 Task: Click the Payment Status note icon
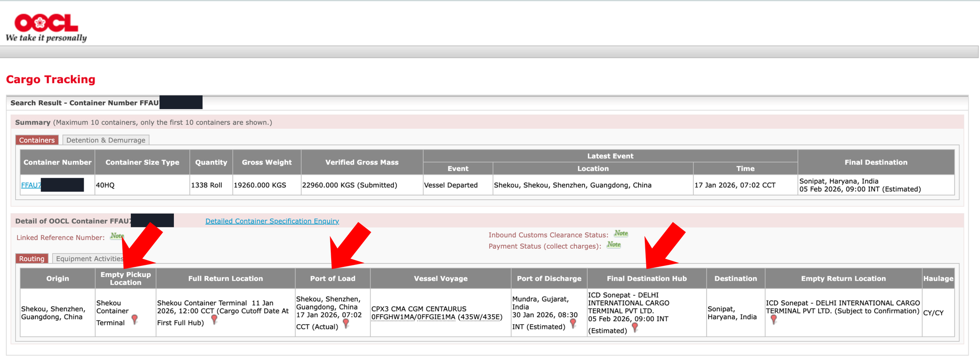tap(613, 245)
